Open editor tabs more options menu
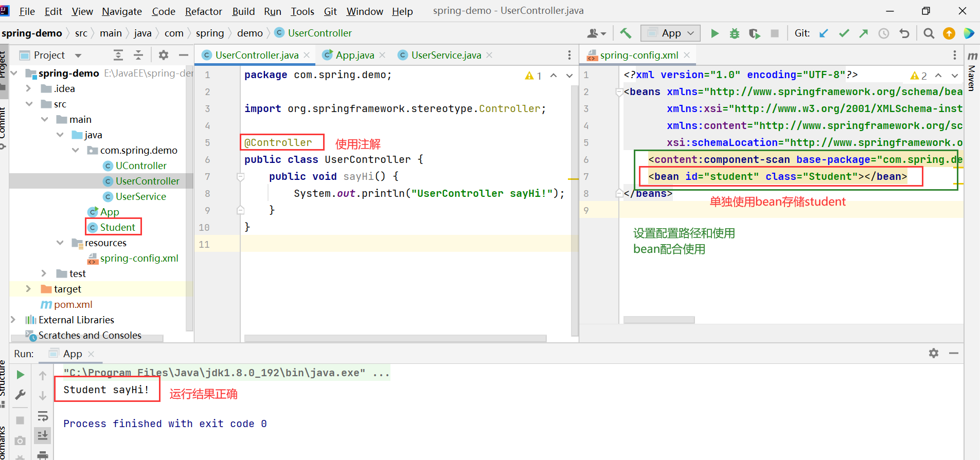980x460 pixels. [569, 55]
